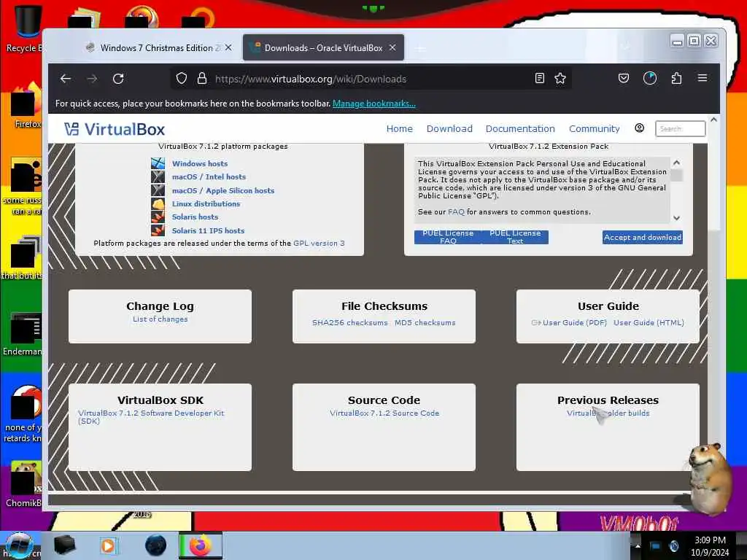The width and height of the screenshot is (747, 560).
Task: Open the extensions puzzle icon
Action: click(676, 79)
